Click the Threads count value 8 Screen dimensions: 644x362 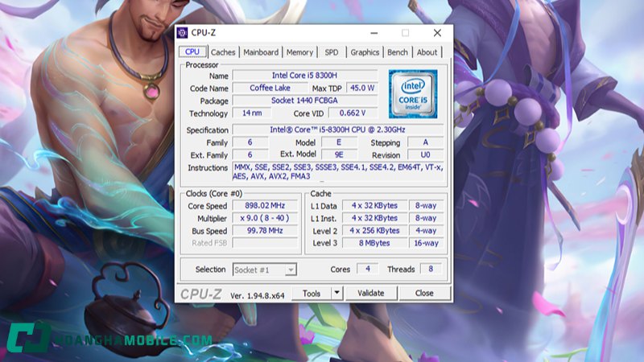[431, 269]
